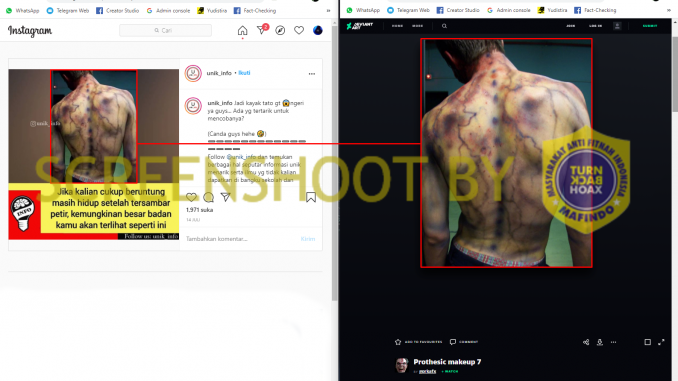Open the Instagram profile avatar in header
This screenshot has height=381, width=678.
click(x=318, y=30)
